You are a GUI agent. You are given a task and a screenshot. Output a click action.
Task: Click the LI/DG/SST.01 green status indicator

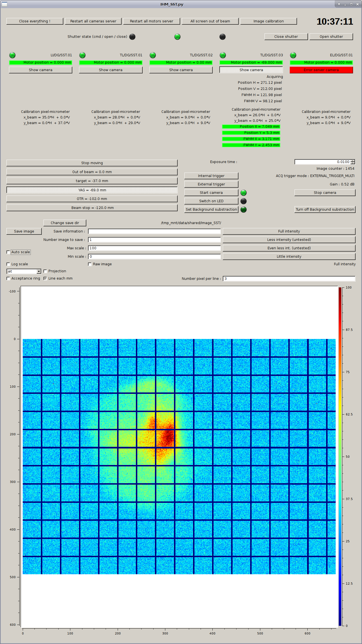point(12,55)
